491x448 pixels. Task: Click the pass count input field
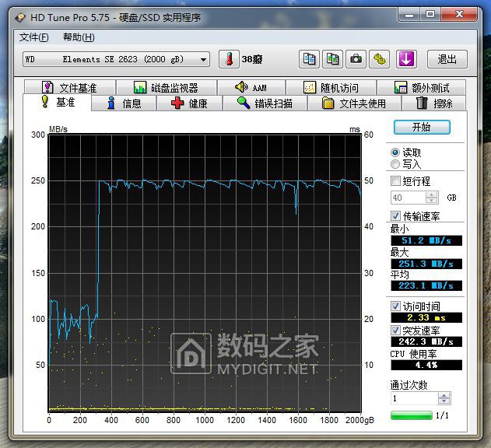pyautogui.click(x=414, y=398)
